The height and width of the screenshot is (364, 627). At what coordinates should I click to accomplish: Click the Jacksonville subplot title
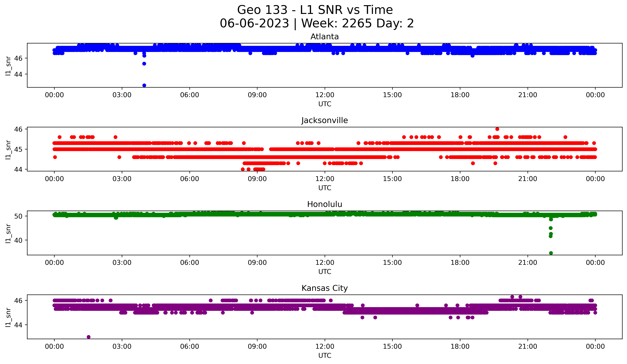324,120
